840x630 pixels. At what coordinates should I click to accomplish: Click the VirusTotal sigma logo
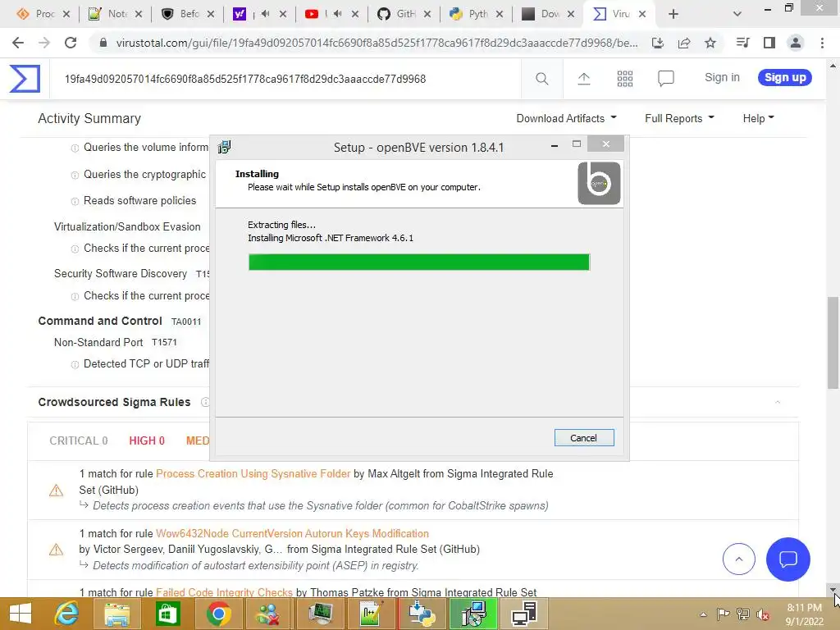(25, 78)
